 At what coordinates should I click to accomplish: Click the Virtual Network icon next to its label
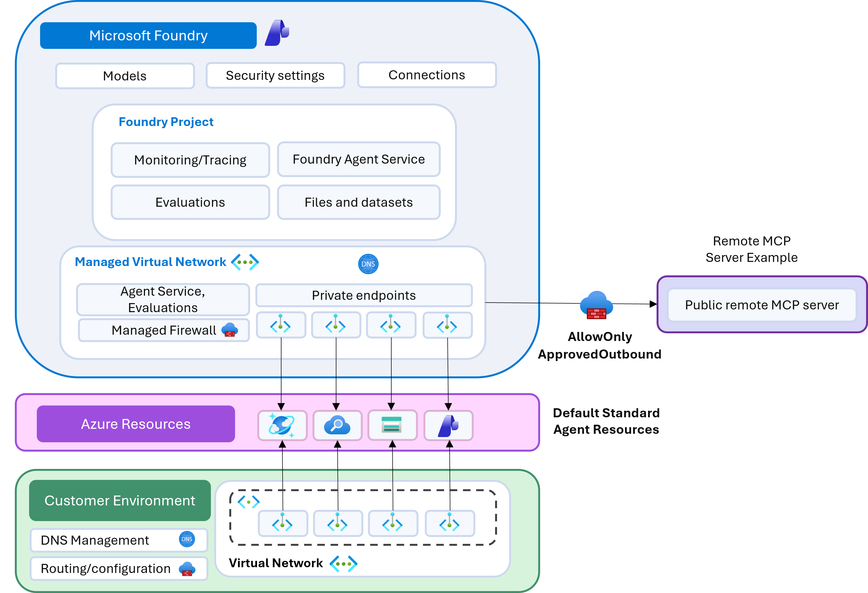pyautogui.click(x=344, y=564)
